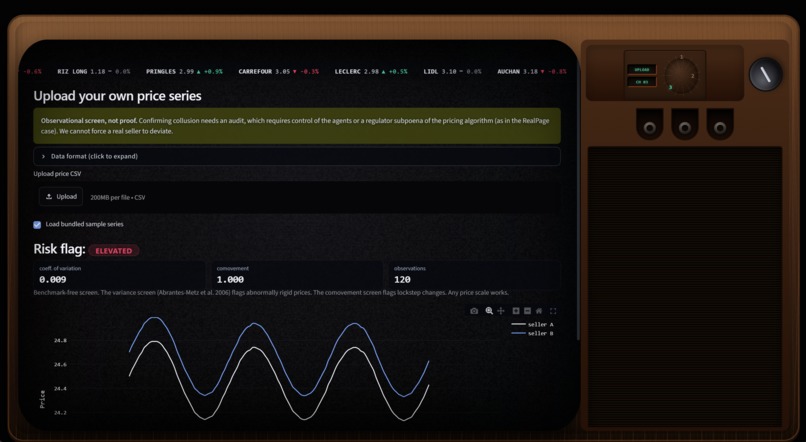The height and width of the screenshot is (442, 806).
Task: Click the CARREFOUR 3.05 ticker entry
Action: pos(278,71)
